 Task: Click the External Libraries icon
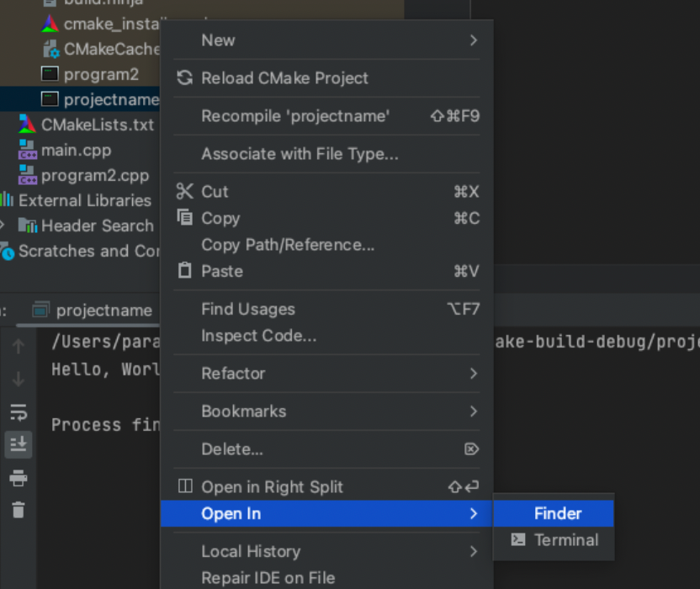click(x=7, y=199)
